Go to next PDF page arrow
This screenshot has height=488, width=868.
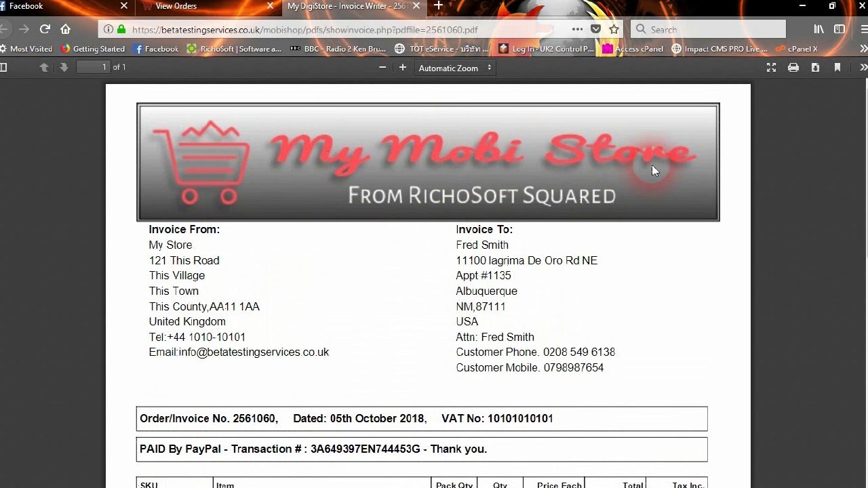point(64,67)
